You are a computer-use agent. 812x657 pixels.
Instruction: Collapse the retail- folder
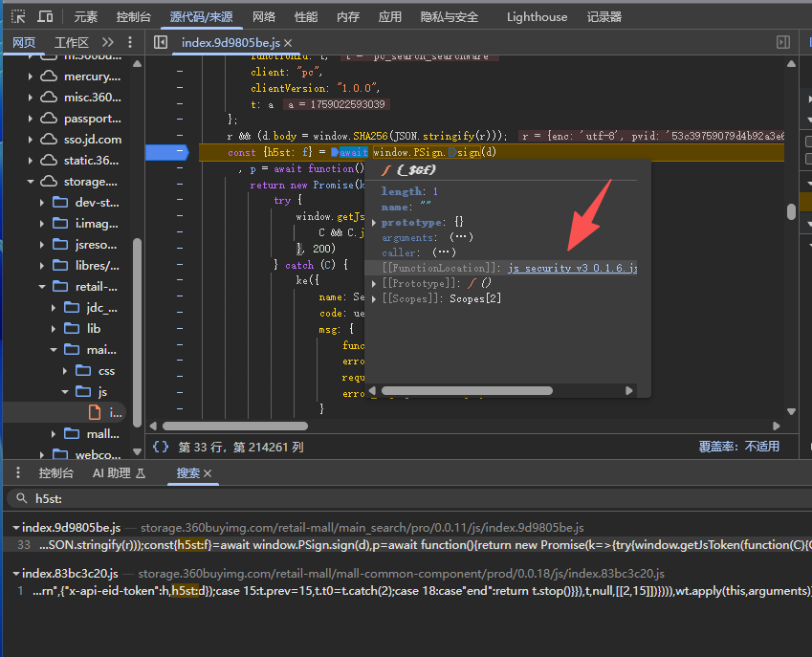click(42, 287)
